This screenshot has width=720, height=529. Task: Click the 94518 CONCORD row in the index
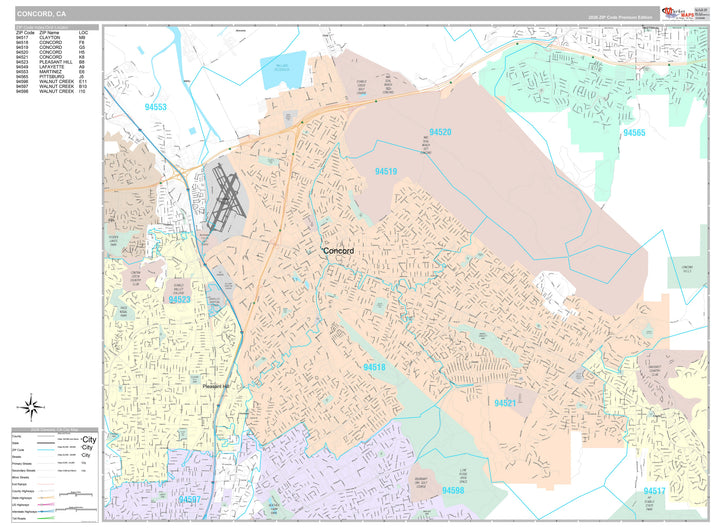[51, 42]
